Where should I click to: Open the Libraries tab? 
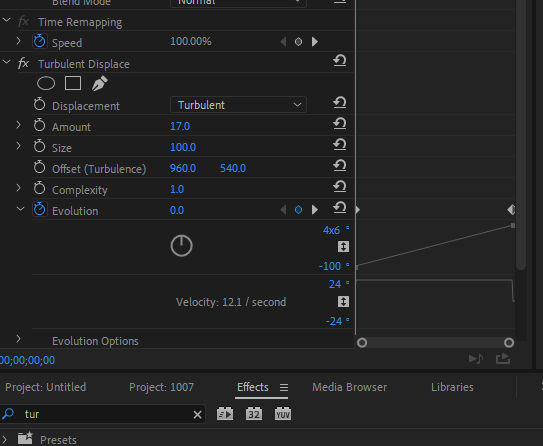452,387
